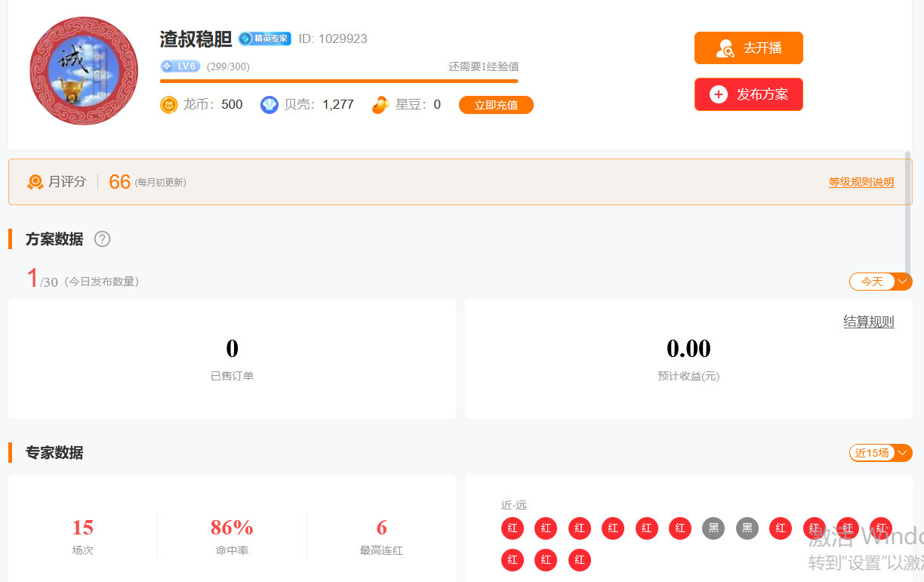Click the first red 红 result badge
The width and height of the screenshot is (924, 582).
click(513, 528)
